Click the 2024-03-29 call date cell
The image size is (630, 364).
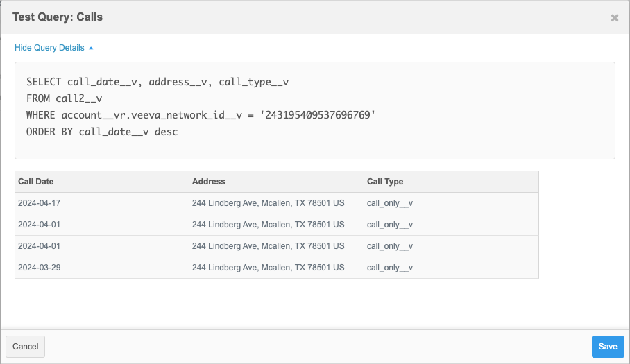point(40,268)
